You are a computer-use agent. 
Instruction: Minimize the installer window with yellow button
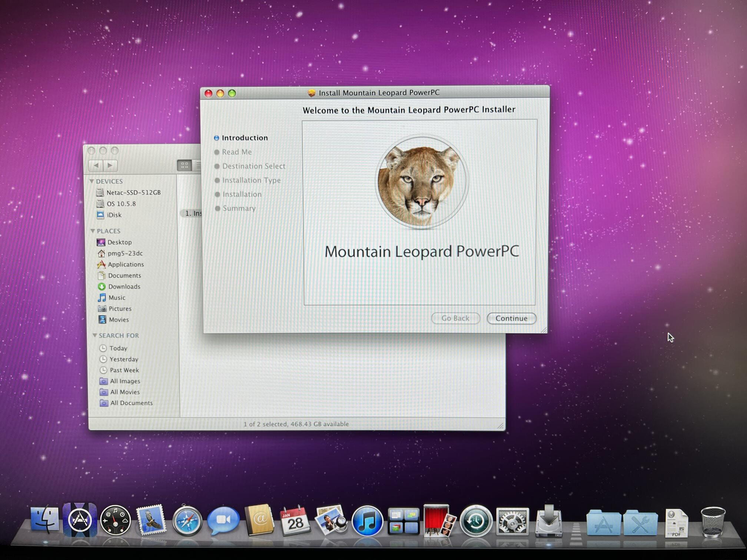tap(220, 94)
